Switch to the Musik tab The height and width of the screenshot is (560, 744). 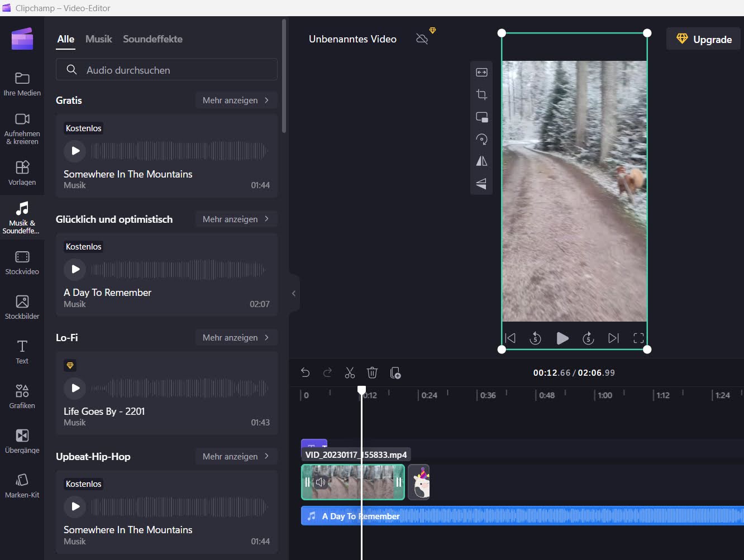pyautogui.click(x=98, y=39)
